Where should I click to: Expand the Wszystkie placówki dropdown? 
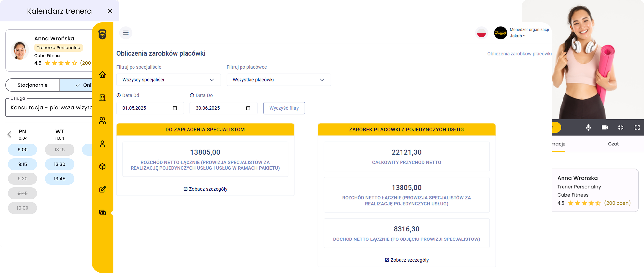[278, 80]
